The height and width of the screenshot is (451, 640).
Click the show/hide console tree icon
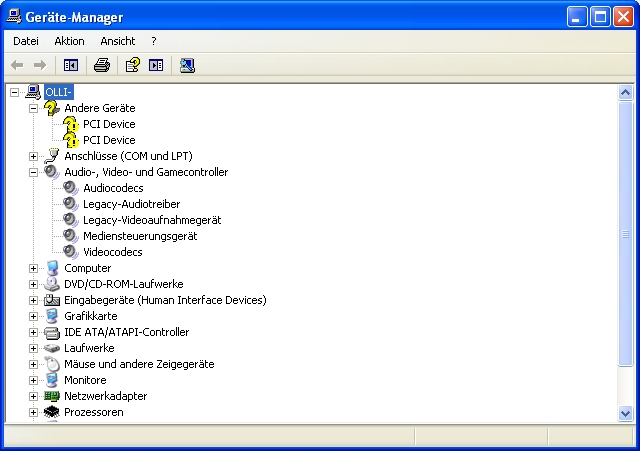[x=70, y=65]
